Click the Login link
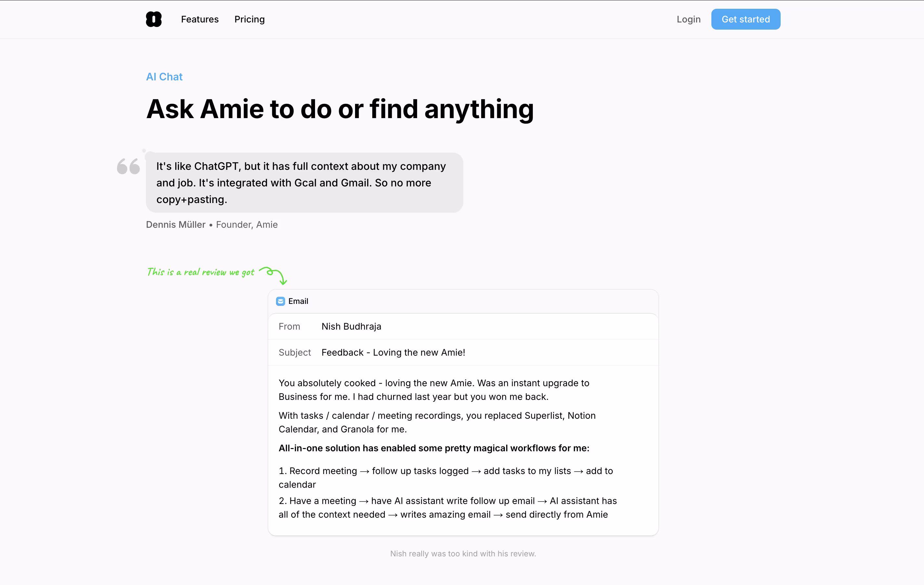Image resolution: width=924 pixels, height=585 pixels. [x=688, y=19]
